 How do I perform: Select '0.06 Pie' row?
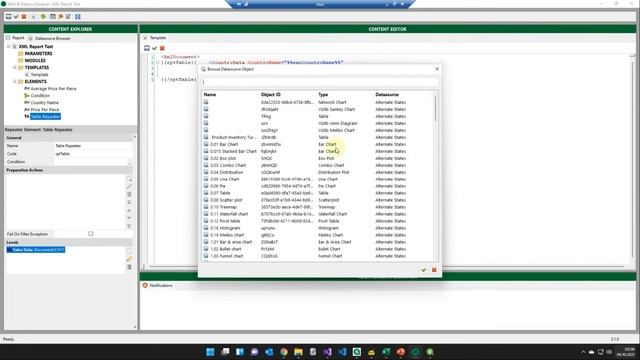(318, 186)
